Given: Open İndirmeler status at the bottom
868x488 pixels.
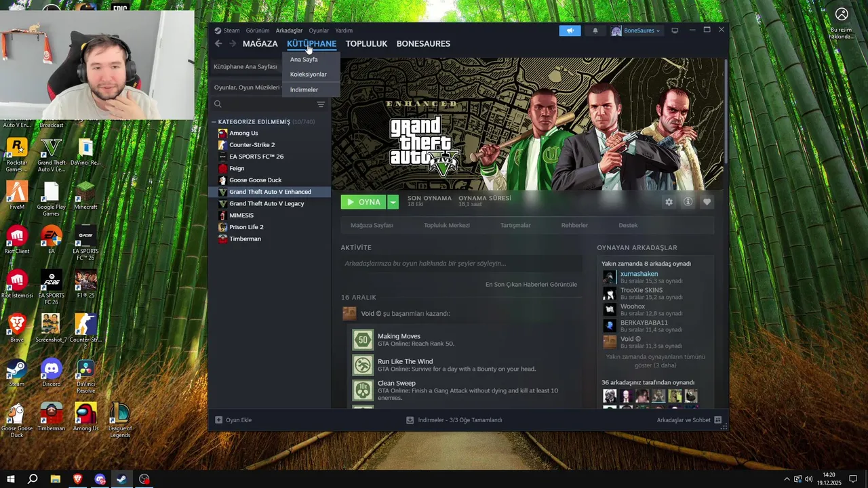Looking at the screenshot, I should click(454, 420).
